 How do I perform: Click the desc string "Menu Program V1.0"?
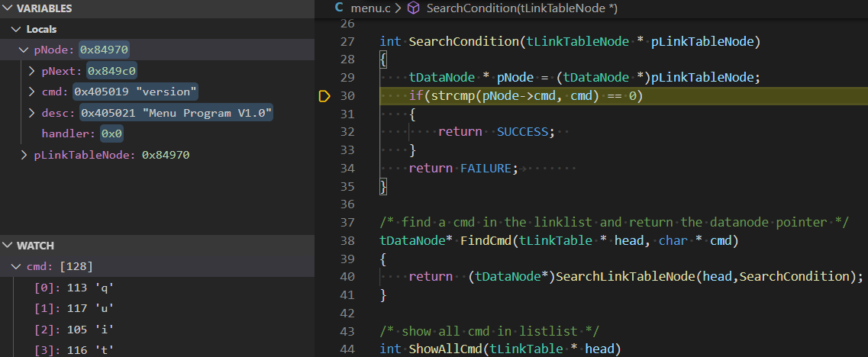point(208,113)
